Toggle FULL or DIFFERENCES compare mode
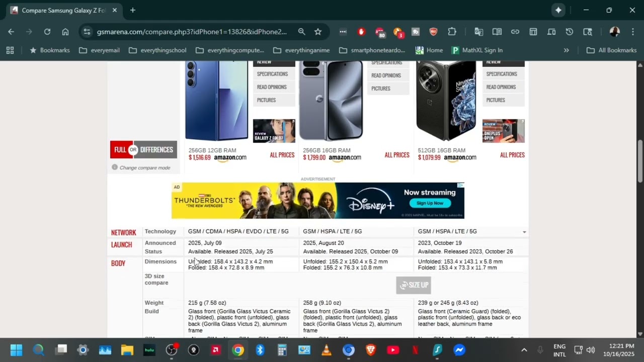 tap(143, 149)
